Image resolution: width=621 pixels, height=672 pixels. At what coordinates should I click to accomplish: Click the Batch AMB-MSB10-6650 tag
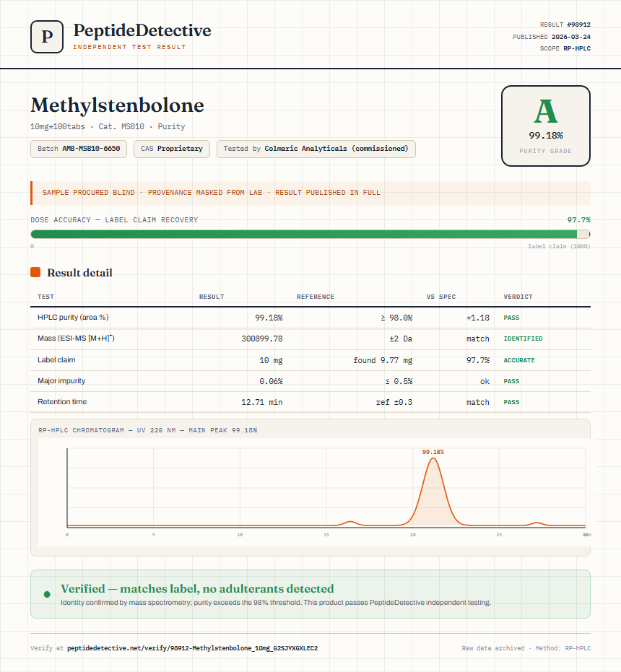[79, 149]
